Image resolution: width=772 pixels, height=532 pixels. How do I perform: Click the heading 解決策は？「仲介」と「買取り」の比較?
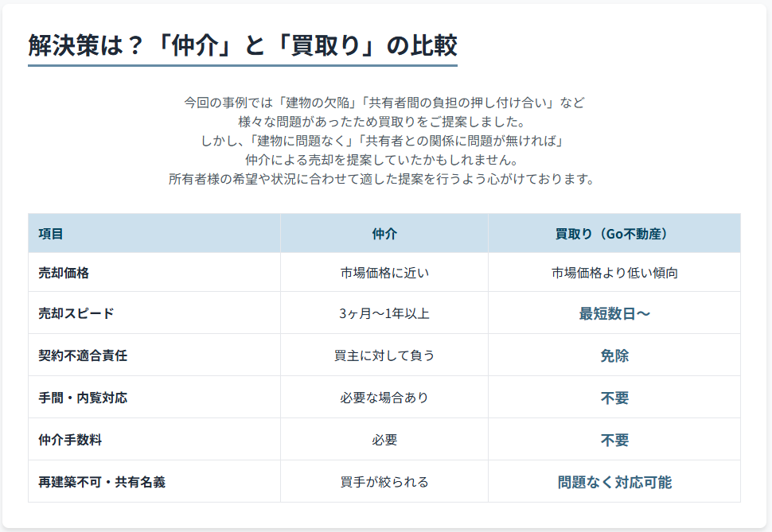[242, 45]
